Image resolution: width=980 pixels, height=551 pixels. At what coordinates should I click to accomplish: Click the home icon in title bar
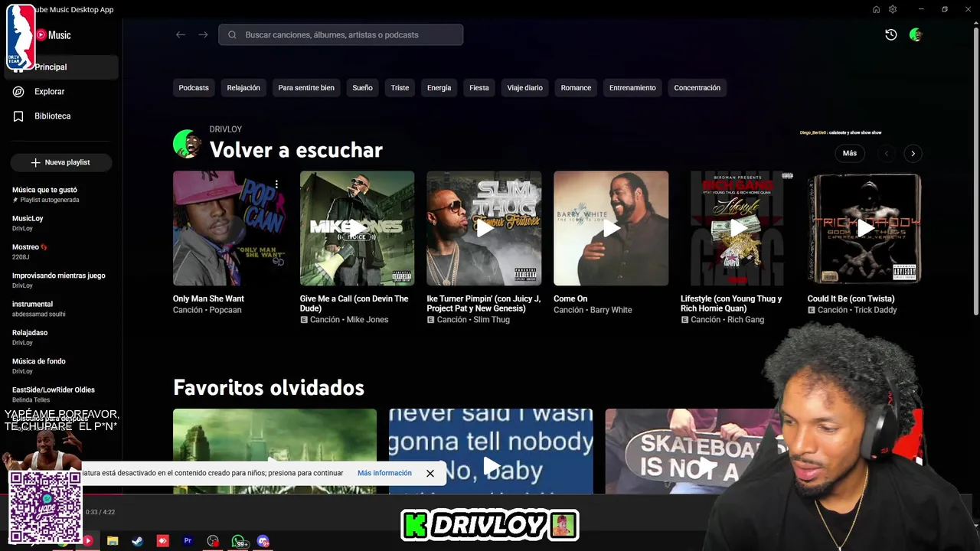[x=876, y=9]
